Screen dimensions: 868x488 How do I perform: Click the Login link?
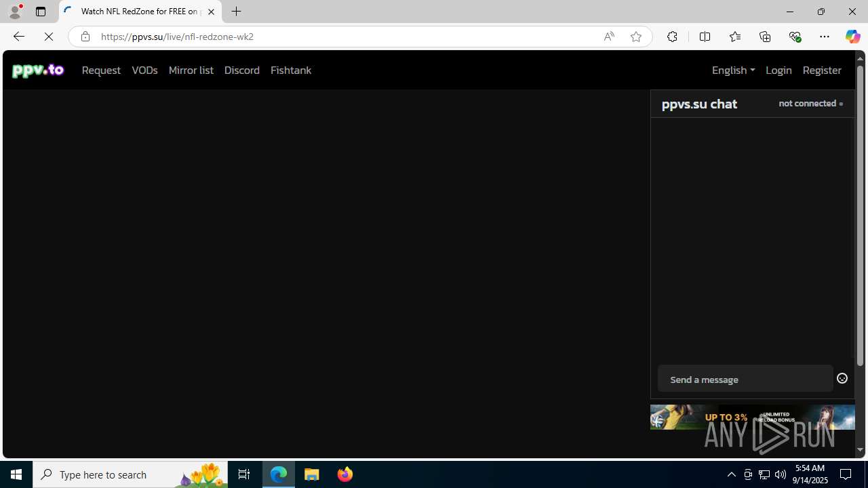click(778, 70)
